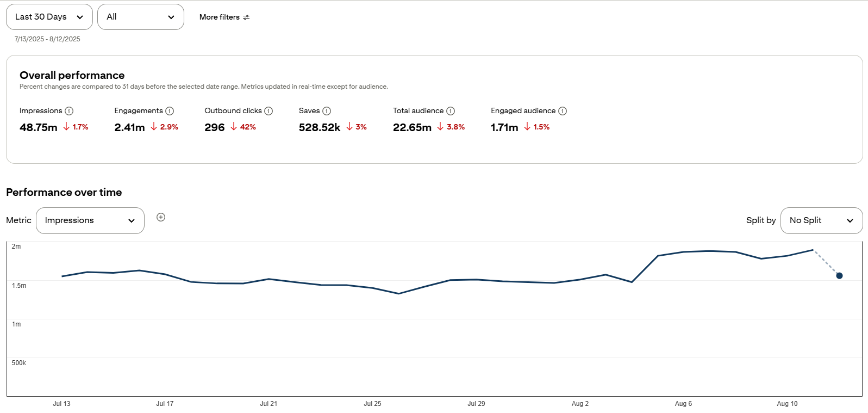Screen dimensions: 868x413
Task: Click the last data point dot on chart
Action: coord(839,276)
